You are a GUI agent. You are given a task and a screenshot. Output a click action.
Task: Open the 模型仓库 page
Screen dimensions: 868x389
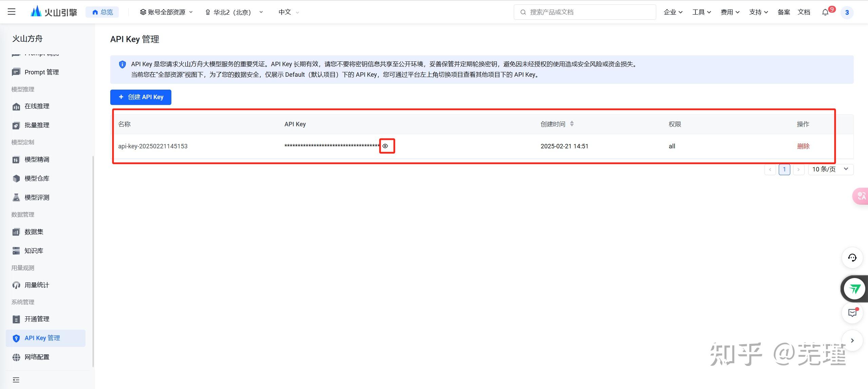pyautogui.click(x=37, y=178)
